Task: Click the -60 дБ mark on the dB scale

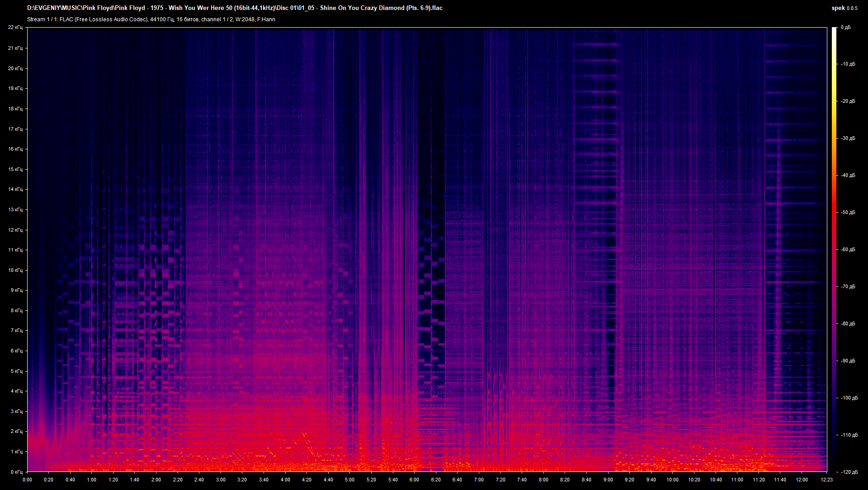Action: tap(848, 249)
